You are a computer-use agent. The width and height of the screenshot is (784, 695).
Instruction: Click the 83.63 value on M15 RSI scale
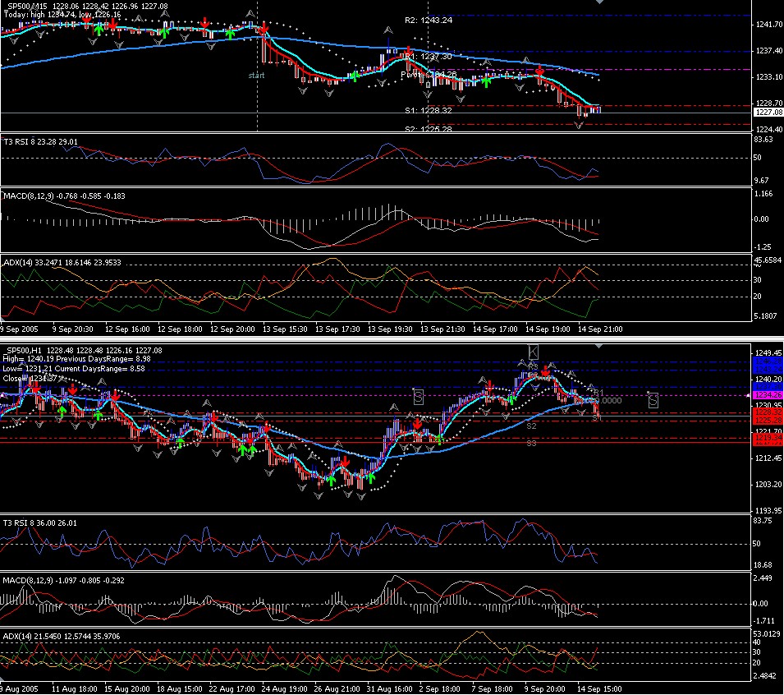coord(763,140)
